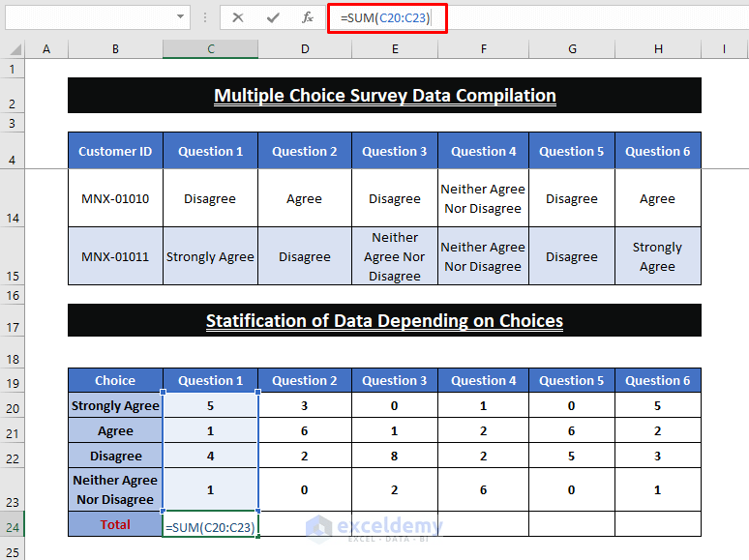Select row 24 header

[x=13, y=524]
